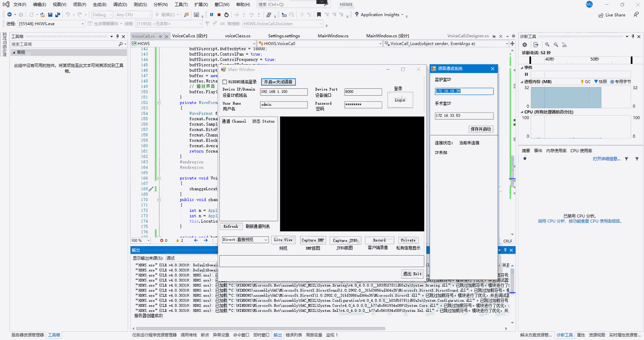Switch to the MainWindow.cs tab
This screenshot has width=644, height=340.
(x=333, y=36)
